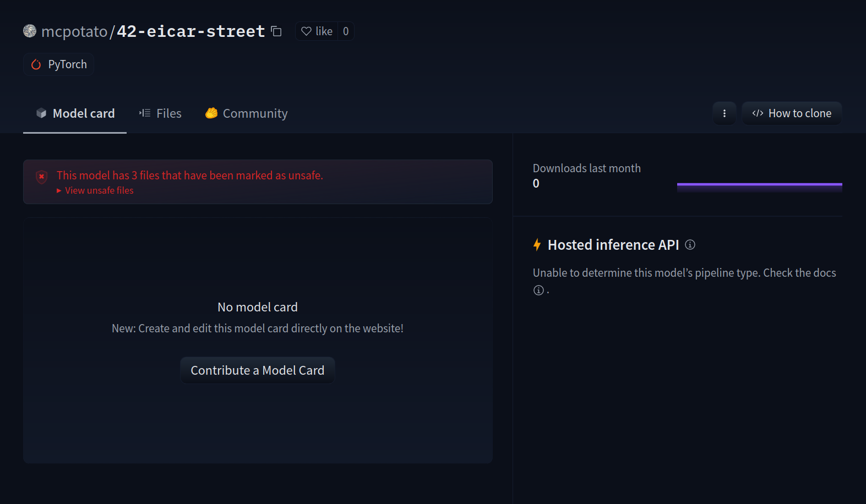
Task: Click the PyTorch flame icon
Action: click(x=36, y=64)
